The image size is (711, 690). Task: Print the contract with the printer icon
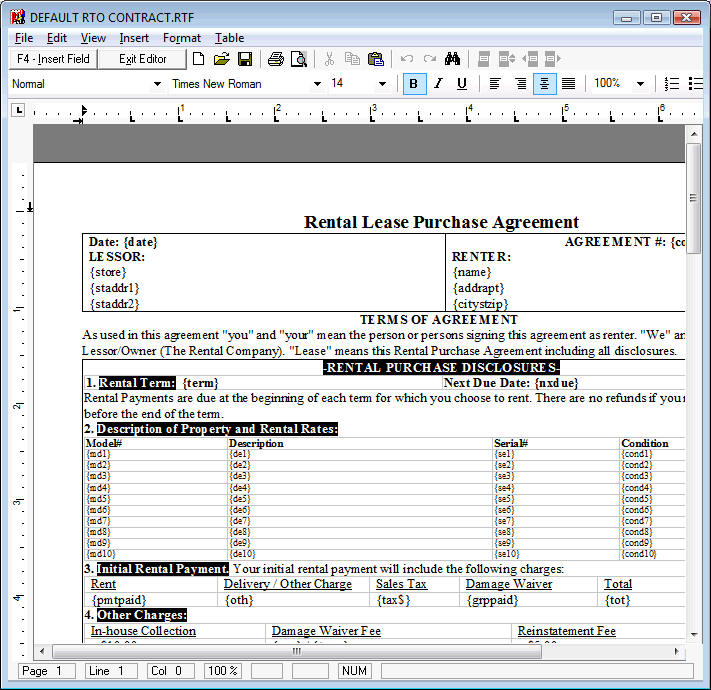[x=275, y=59]
